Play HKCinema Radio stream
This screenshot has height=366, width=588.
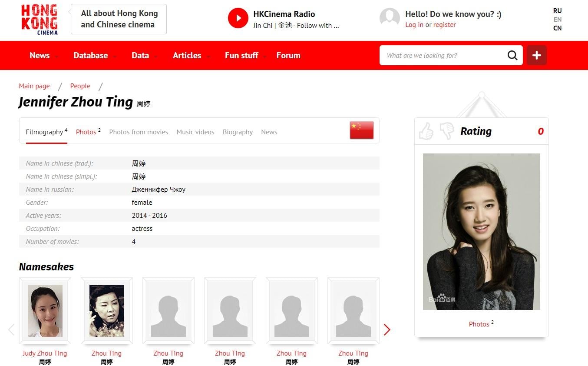coord(238,18)
